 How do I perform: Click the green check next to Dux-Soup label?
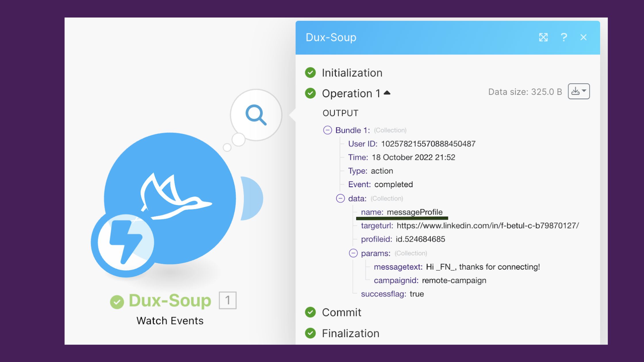click(117, 302)
